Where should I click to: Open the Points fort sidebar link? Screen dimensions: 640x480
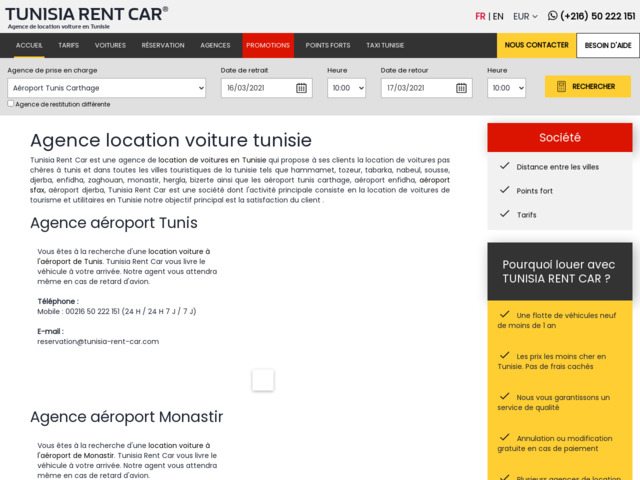tap(534, 191)
